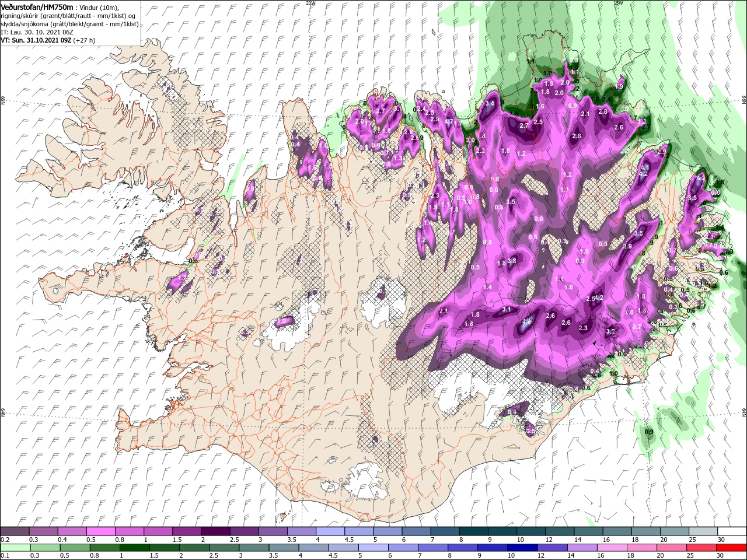Viewport: 747px width, 560px height.
Task: Select bright red rain legend swatch above 30
Action: [732, 548]
